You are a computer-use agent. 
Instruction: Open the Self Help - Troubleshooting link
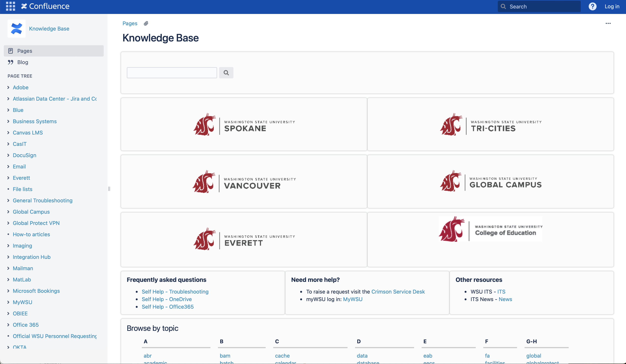point(175,291)
